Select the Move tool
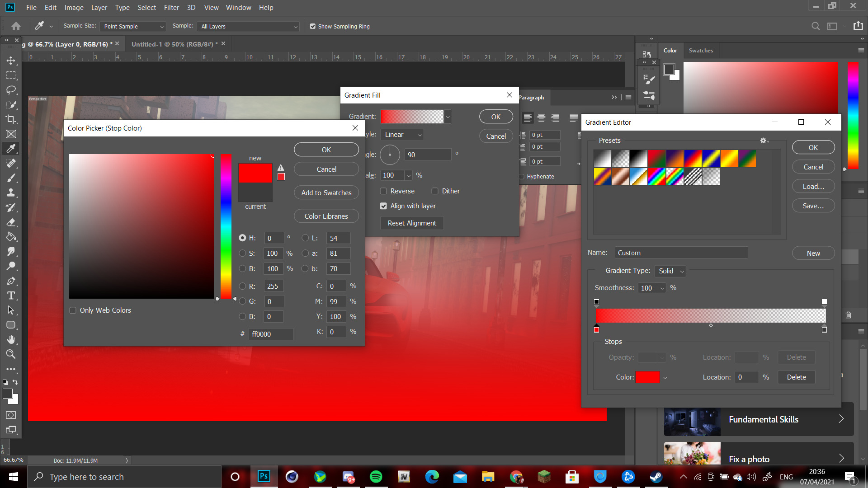This screenshot has height=488, width=868. tap(11, 61)
